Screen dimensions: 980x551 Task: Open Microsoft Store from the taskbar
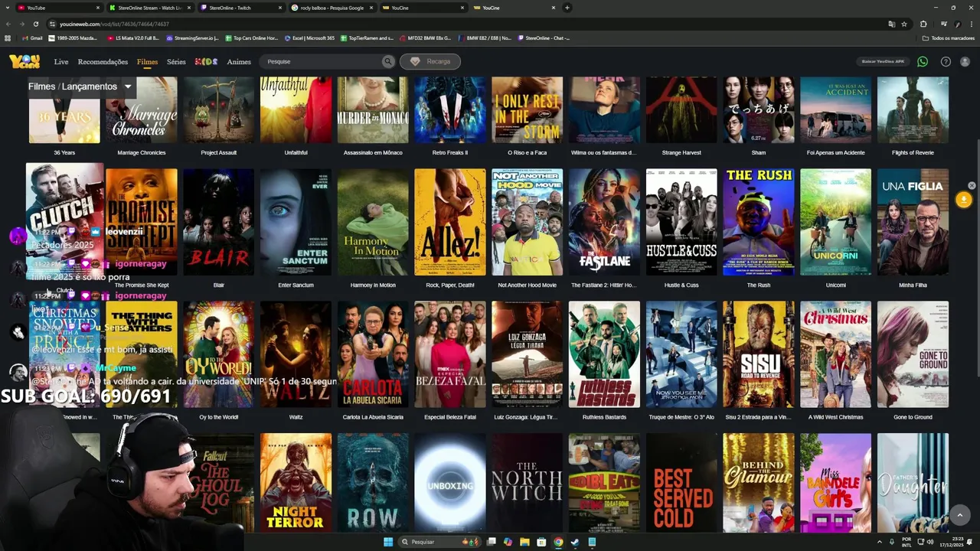(x=541, y=542)
